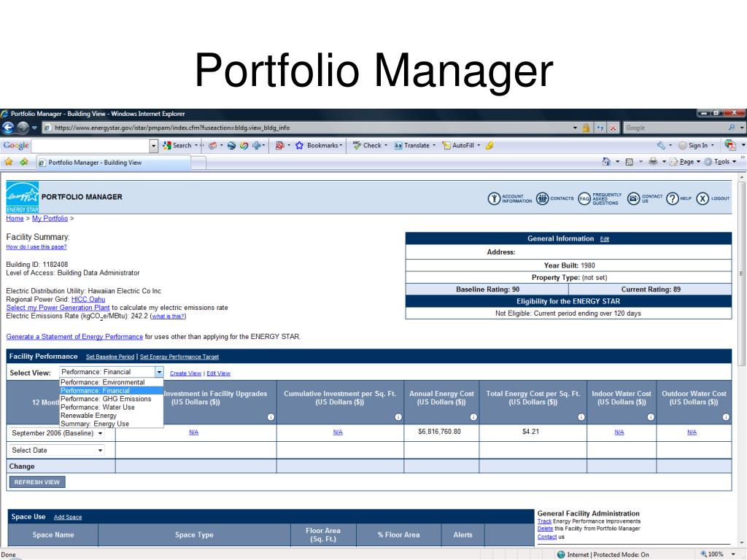Select the Portfolio Manager - Building View tab
The height and width of the screenshot is (560, 747).
pos(114,163)
